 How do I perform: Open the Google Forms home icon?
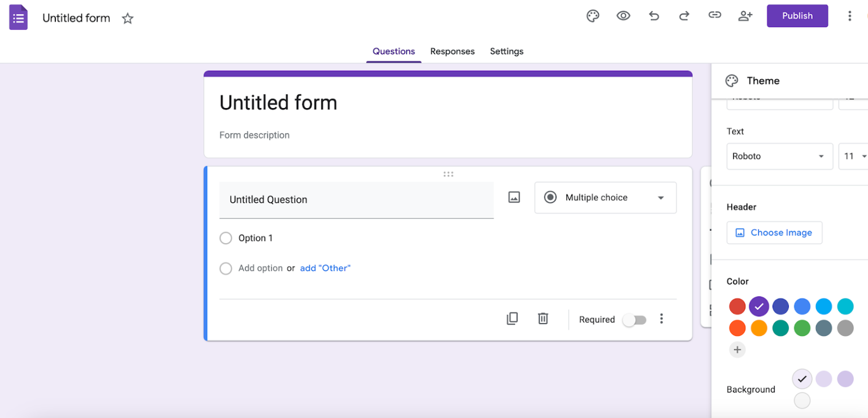pos(18,18)
